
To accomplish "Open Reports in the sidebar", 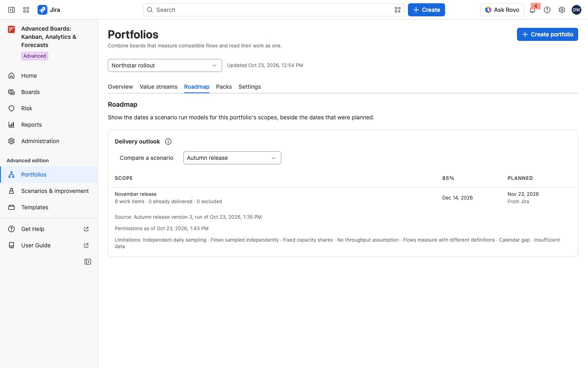I will (x=49, y=125).
